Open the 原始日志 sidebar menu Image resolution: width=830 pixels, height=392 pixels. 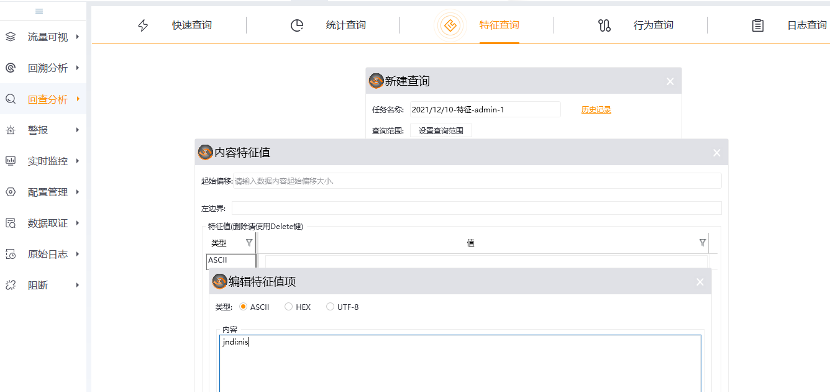click(43, 254)
